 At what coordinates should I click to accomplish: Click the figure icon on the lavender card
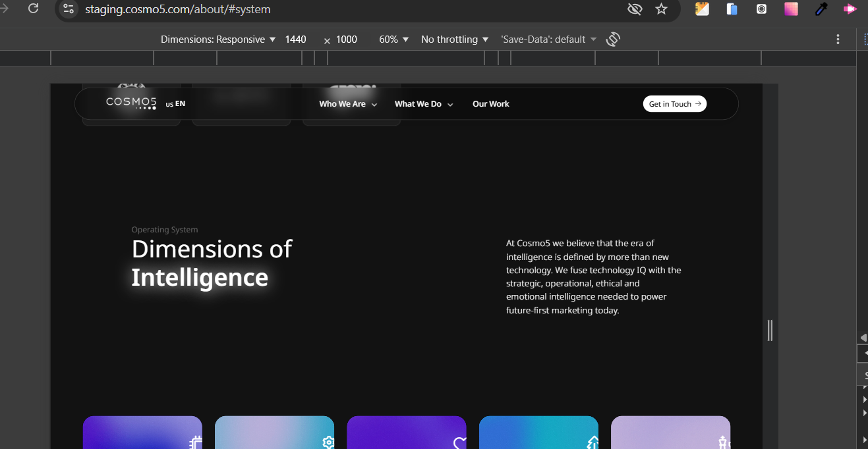point(724,443)
